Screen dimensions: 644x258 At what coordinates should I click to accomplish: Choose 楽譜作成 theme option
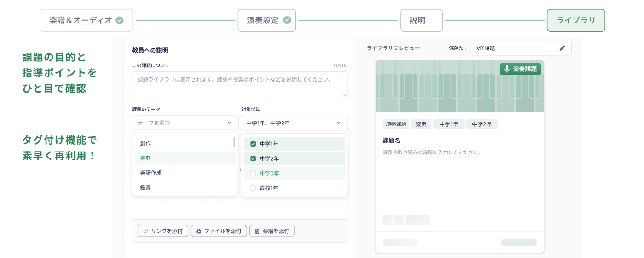tap(185, 173)
